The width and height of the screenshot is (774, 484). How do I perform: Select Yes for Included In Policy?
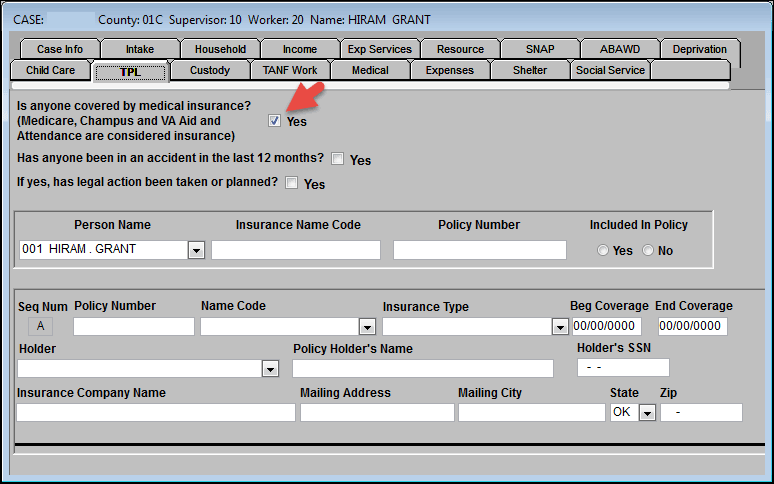click(602, 250)
